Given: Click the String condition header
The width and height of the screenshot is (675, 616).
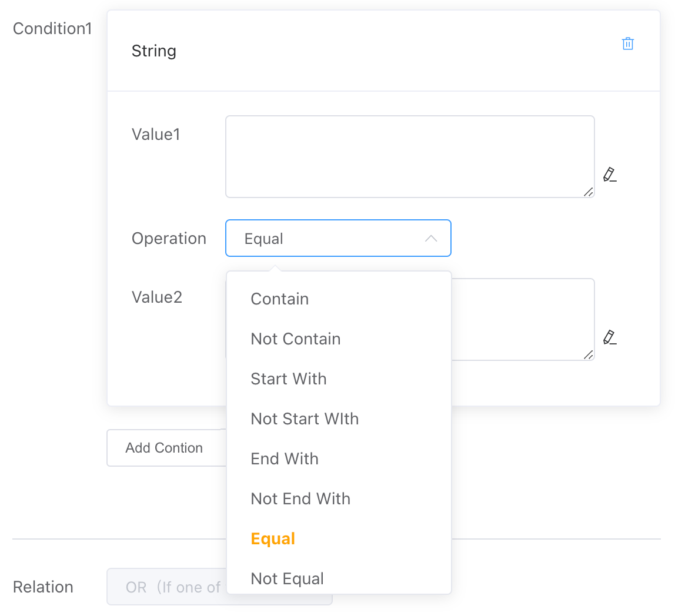Looking at the screenshot, I should pyautogui.click(x=154, y=51).
